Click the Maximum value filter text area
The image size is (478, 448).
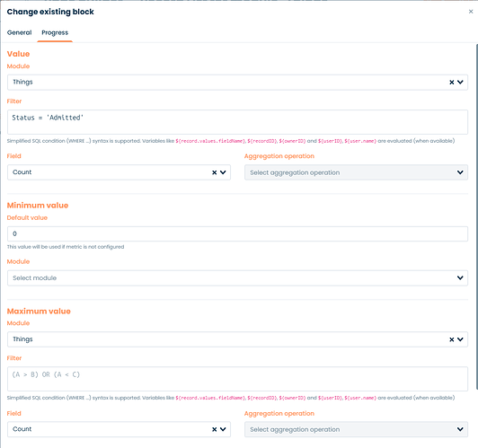(x=237, y=379)
